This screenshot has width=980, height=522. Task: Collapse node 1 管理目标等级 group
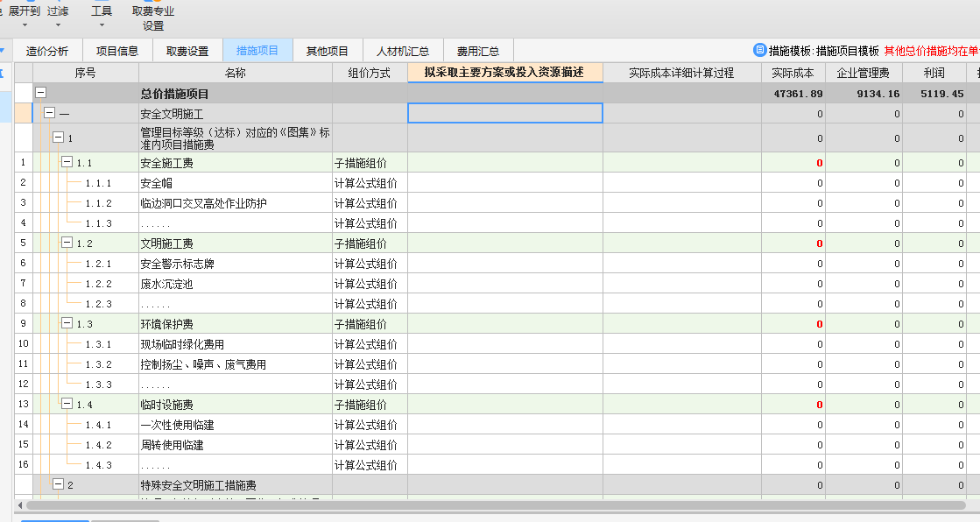[x=58, y=137]
